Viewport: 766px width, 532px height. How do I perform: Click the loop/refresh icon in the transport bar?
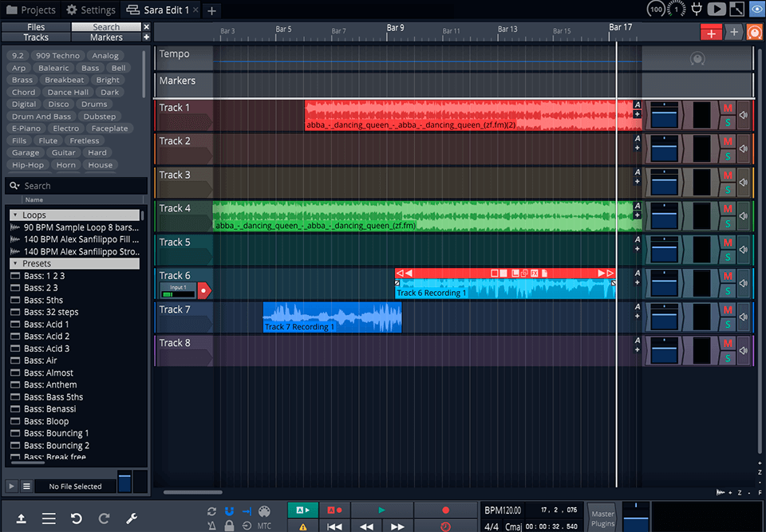click(x=211, y=510)
